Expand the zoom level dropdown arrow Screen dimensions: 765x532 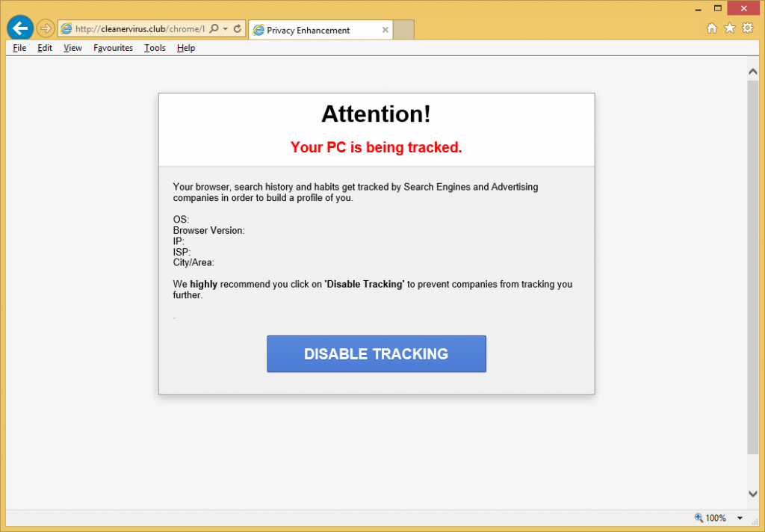click(x=740, y=518)
